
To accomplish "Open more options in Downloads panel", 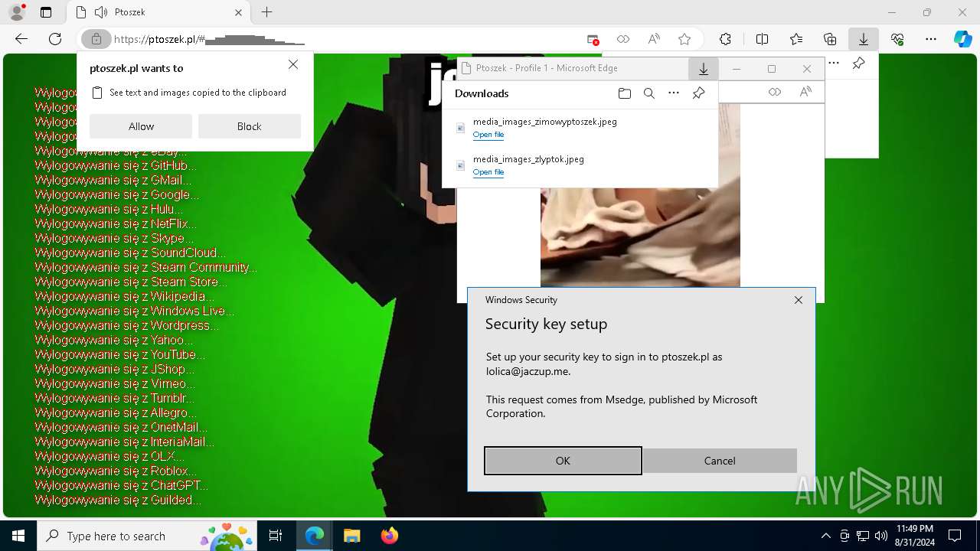I will click(x=674, y=93).
